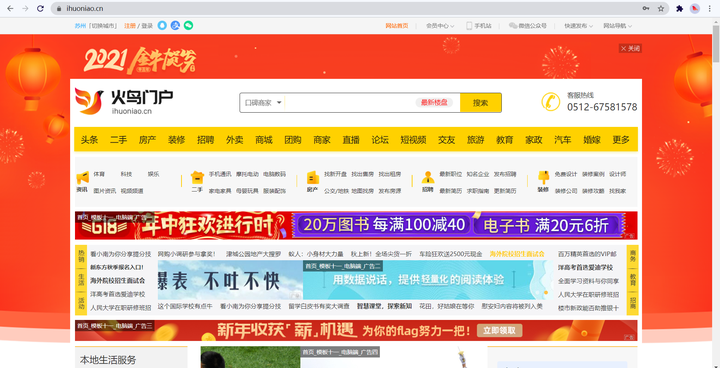Click the yellow 搜索 button
720x368 pixels.
[480, 102]
